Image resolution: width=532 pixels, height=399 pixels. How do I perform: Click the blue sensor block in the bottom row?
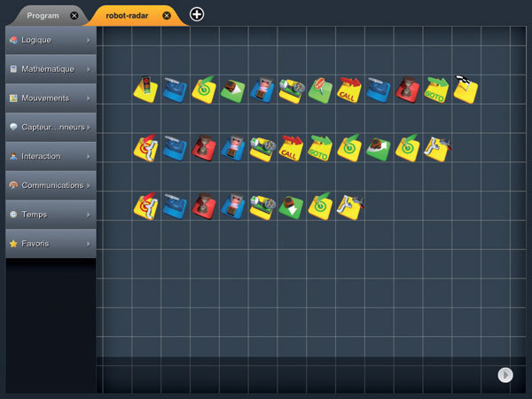click(232, 207)
